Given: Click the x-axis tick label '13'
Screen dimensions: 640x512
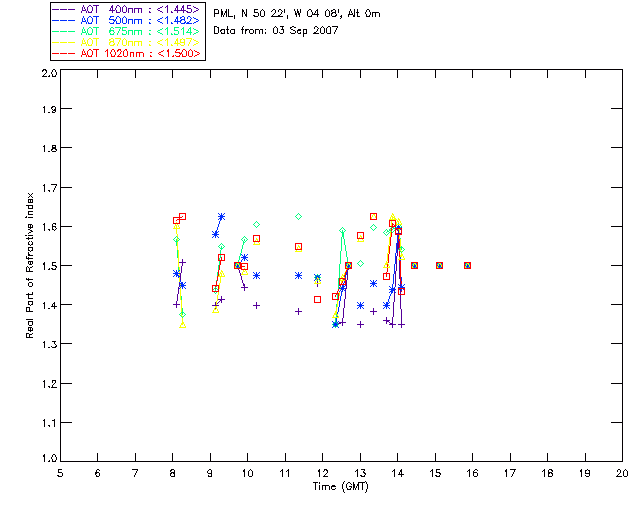Looking at the screenshot, I should click(x=360, y=473).
